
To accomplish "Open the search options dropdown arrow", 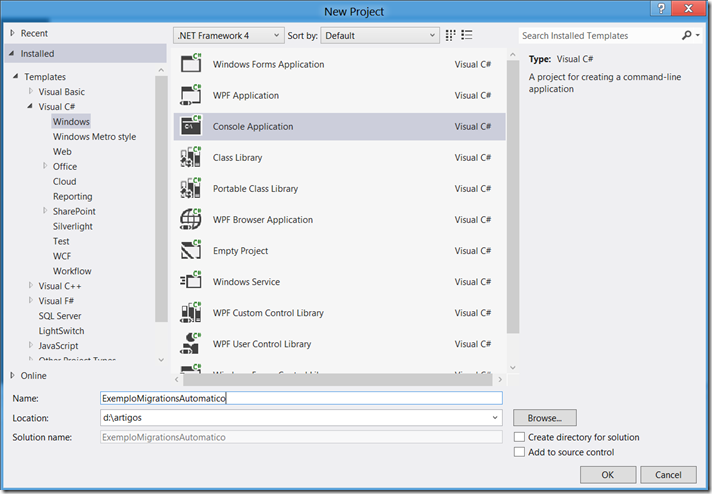I will click(x=698, y=35).
